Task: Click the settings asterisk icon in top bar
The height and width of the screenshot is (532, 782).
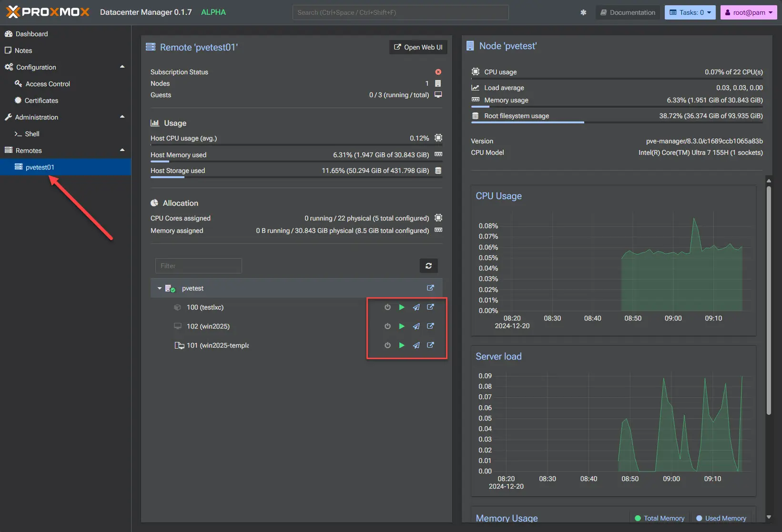Action: click(x=583, y=12)
